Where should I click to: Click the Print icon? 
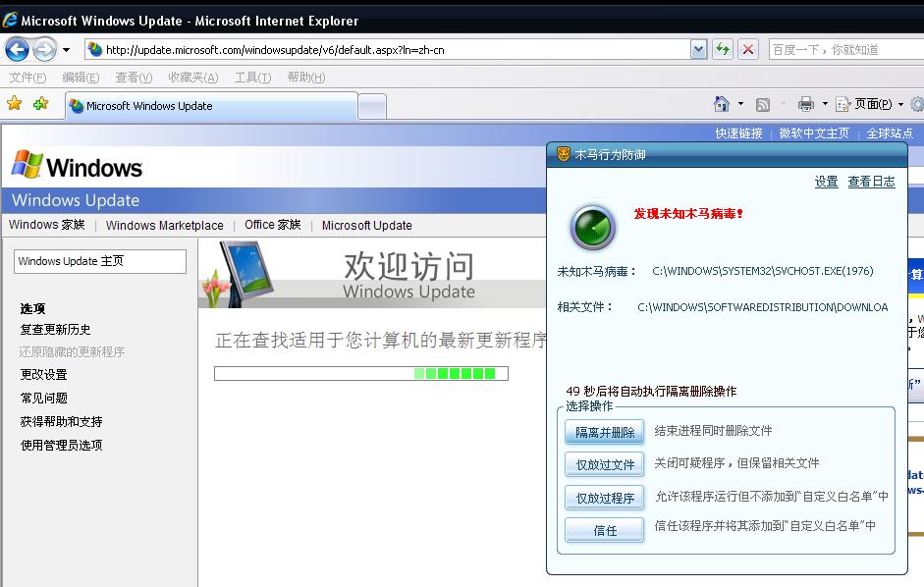point(805,104)
